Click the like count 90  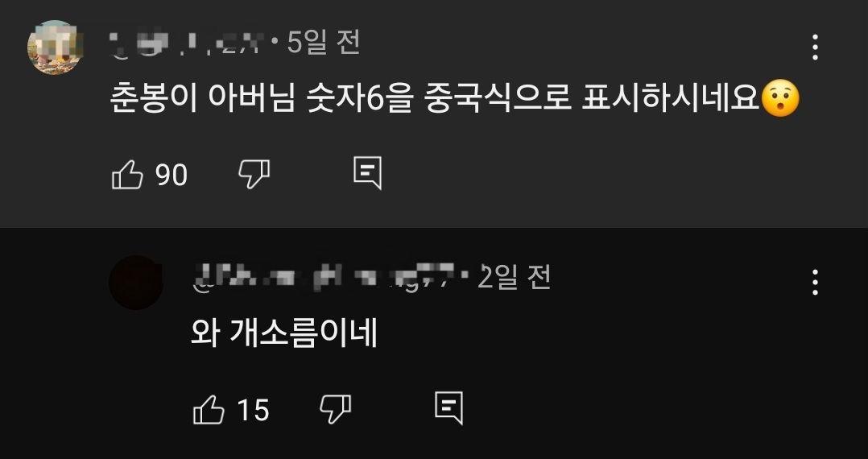[171, 176]
